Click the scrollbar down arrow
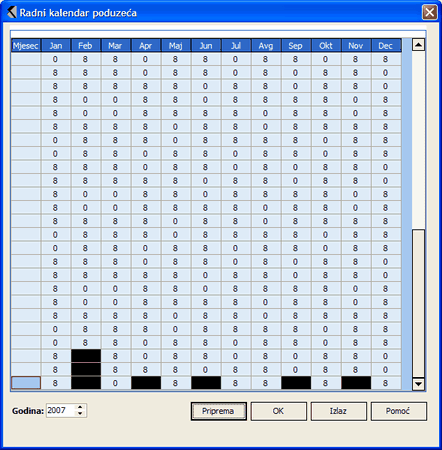 [418, 384]
